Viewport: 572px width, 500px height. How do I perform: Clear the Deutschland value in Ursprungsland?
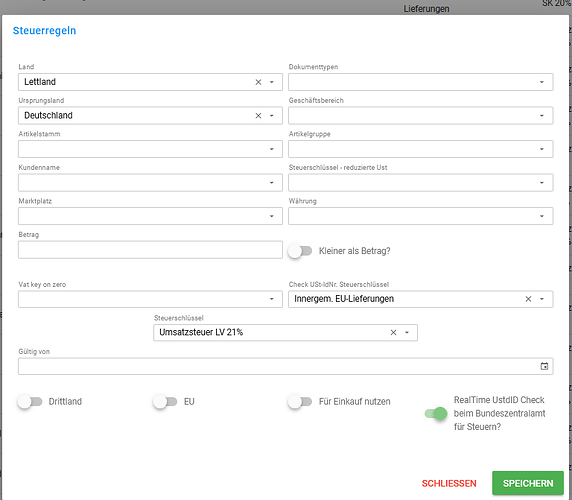point(258,116)
